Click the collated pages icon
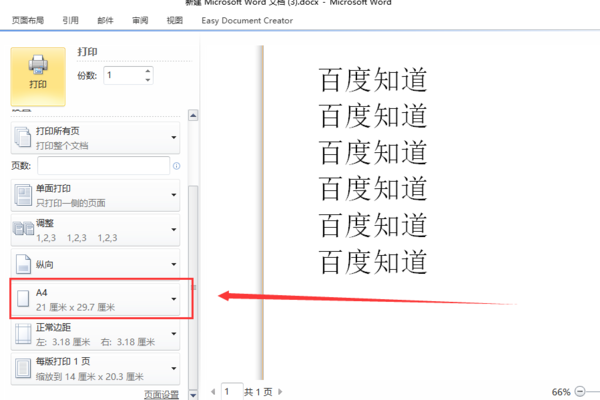 23,229
